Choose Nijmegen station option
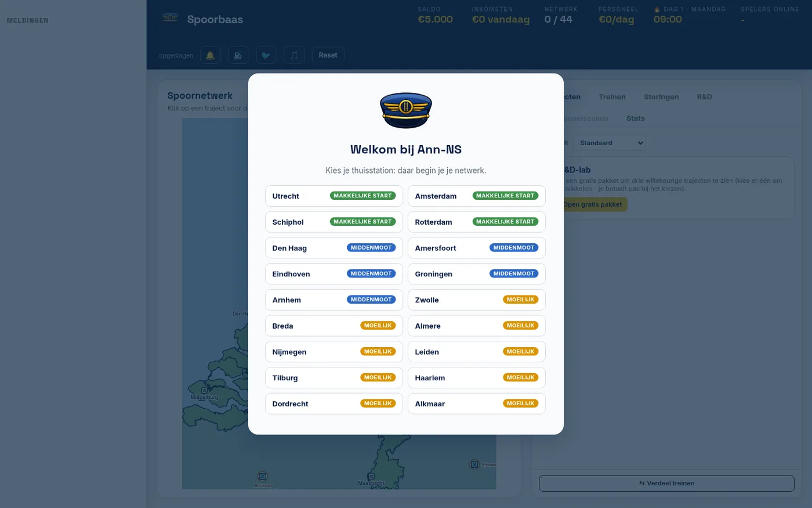 coord(334,352)
